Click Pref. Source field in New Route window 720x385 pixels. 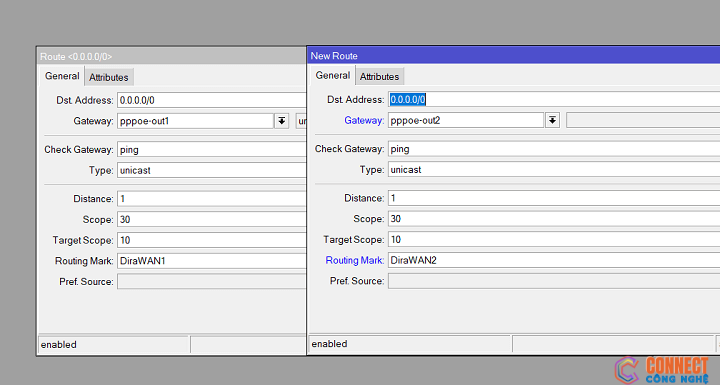click(554, 281)
